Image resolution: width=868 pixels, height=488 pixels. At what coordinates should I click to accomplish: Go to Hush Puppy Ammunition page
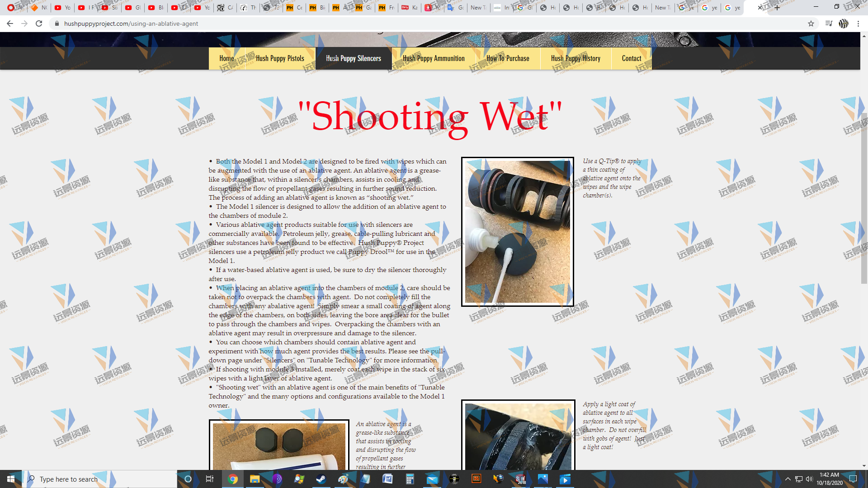coord(434,58)
